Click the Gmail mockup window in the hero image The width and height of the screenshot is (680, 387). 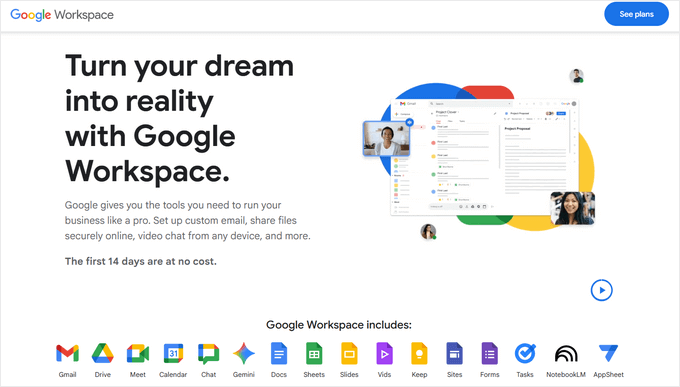click(484, 157)
